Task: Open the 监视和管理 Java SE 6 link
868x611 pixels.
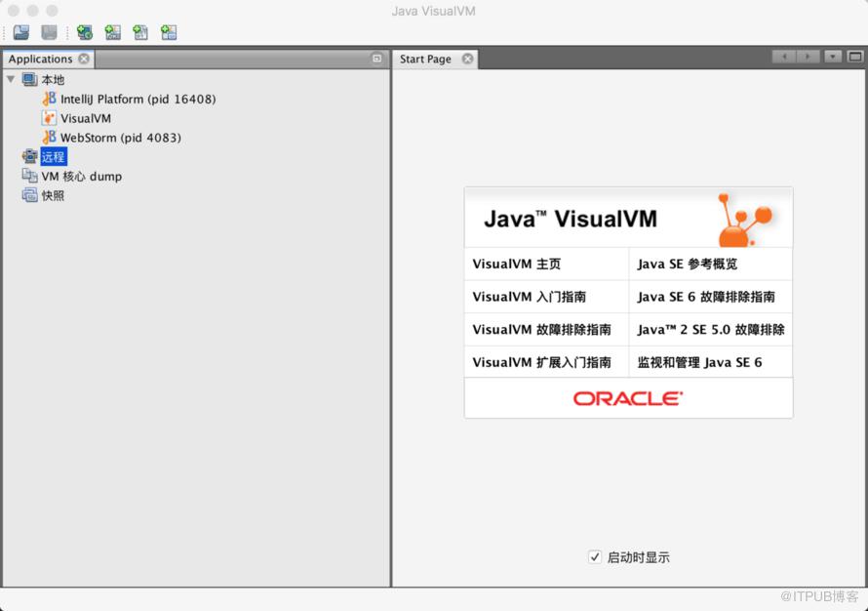Action: pos(699,362)
